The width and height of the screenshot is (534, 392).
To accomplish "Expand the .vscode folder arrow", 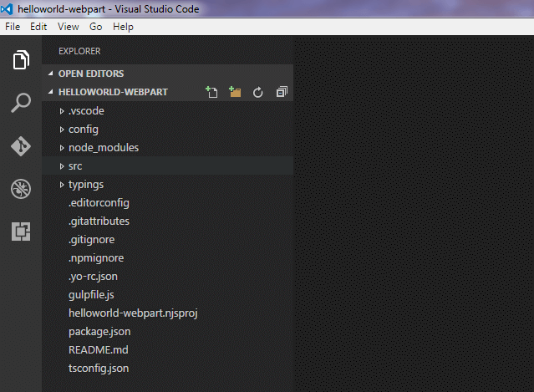I will click(x=62, y=111).
